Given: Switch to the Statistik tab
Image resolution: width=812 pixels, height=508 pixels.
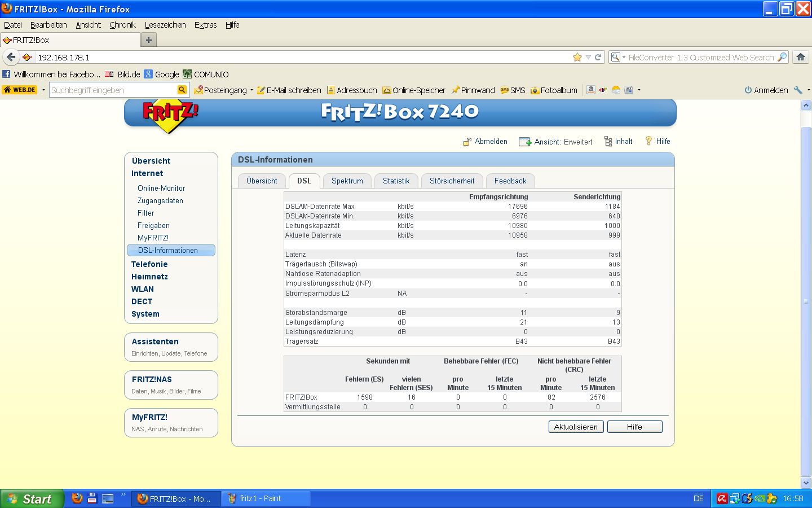Looking at the screenshot, I should pos(396,181).
